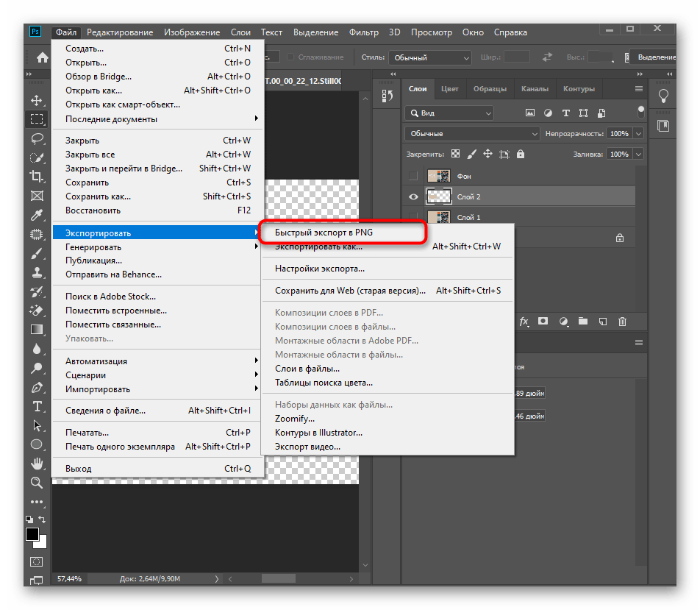Click the Выделение options bar button
Screen dimensions: 700x610
[653, 57]
